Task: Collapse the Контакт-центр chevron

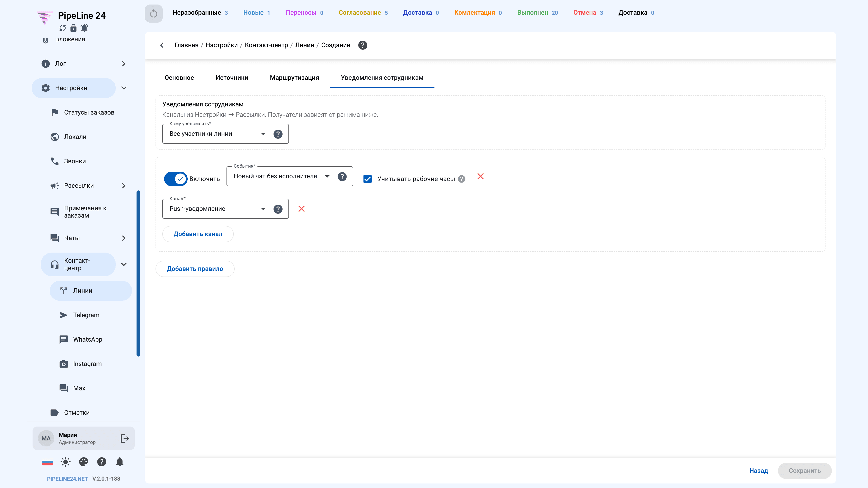Action: tap(124, 264)
